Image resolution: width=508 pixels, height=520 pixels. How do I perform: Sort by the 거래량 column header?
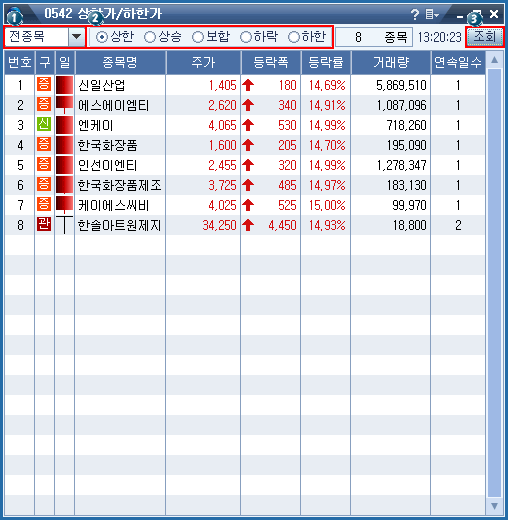[391, 62]
